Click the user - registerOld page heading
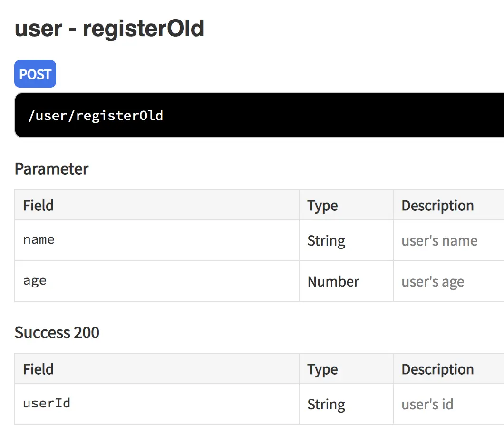The width and height of the screenshot is (504, 436). coord(109,29)
